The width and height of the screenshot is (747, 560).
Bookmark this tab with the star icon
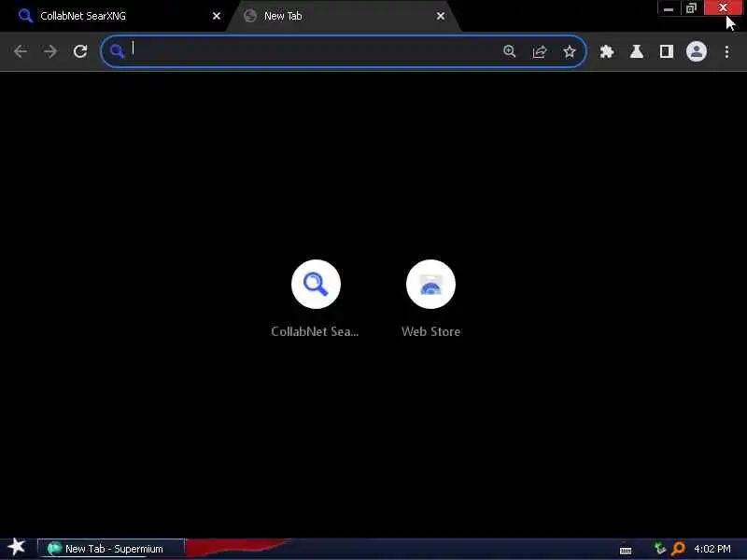[x=570, y=51]
